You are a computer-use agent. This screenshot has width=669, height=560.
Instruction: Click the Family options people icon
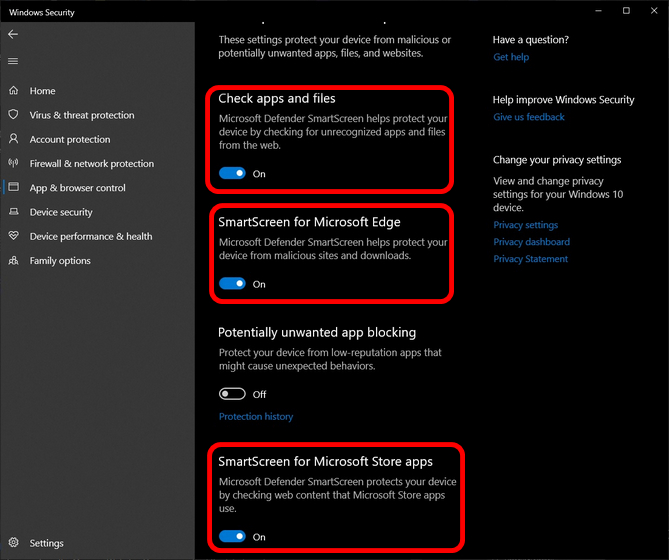click(x=14, y=260)
